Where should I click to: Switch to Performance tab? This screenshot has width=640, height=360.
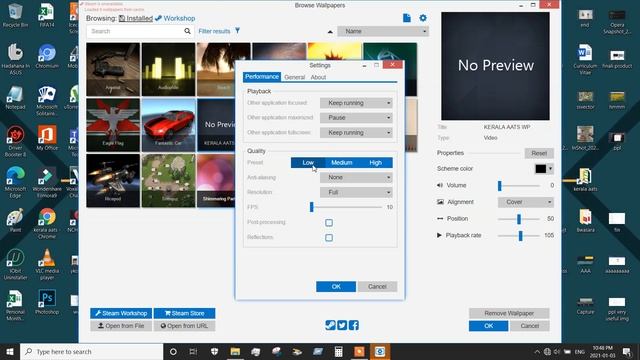coord(262,77)
